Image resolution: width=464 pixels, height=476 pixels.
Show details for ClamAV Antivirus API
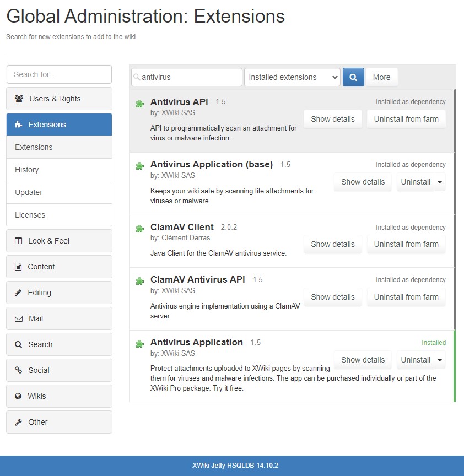333,297
